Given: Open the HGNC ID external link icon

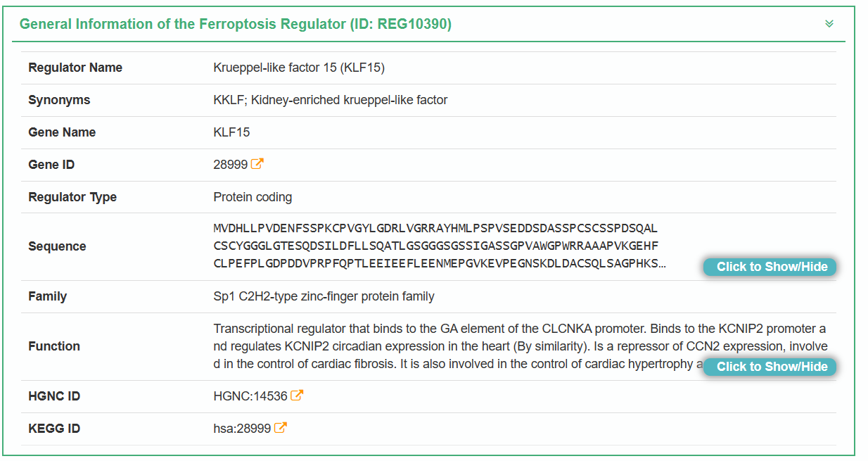Looking at the screenshot, I should 298,396.
